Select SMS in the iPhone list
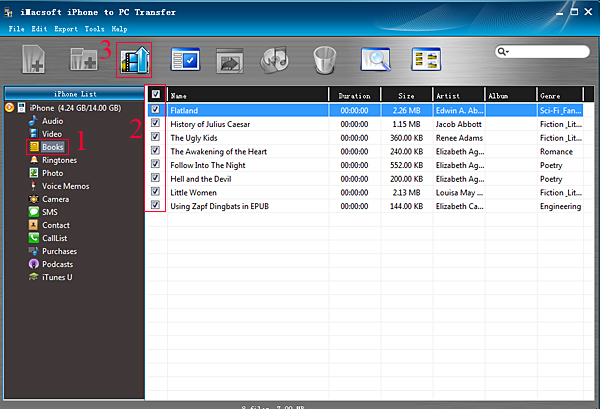Image resolution: width=600 pixels, height=409 pixels. point(50,212)
